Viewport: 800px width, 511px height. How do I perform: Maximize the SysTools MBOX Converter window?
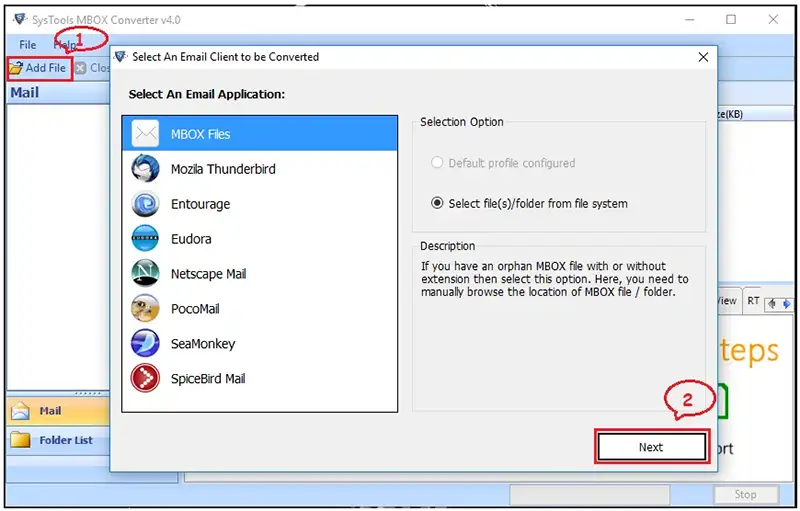coord(731,19)
